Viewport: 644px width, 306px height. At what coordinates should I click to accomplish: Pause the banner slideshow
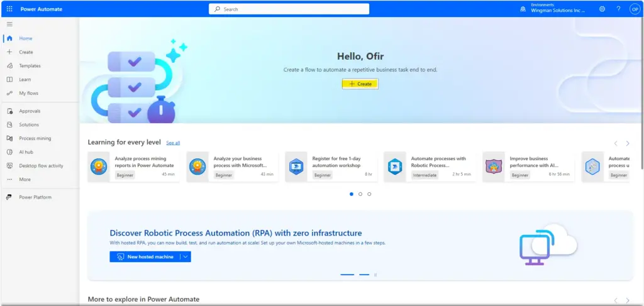[x=375, y=275]
